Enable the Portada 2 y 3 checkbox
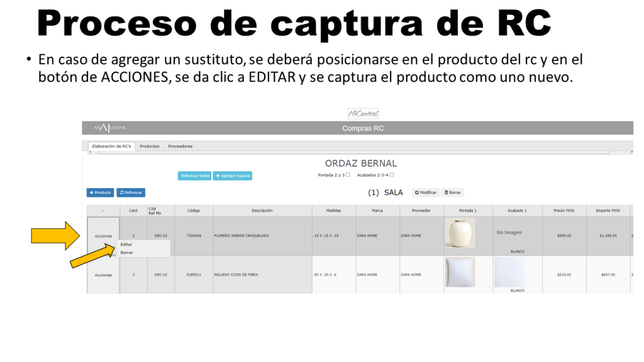Viewport: 644px width, 362px height. [348, 175]
